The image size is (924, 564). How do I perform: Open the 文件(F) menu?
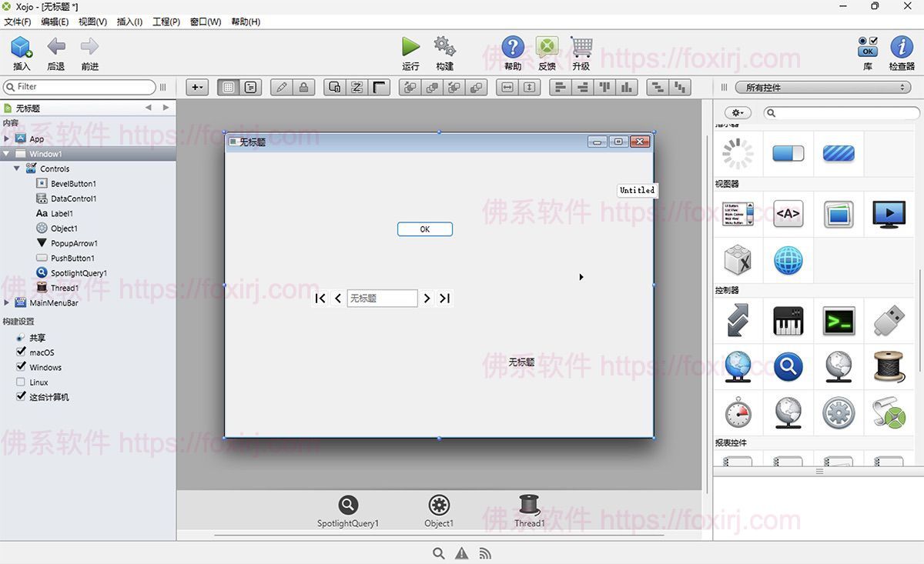pos(17,22)
